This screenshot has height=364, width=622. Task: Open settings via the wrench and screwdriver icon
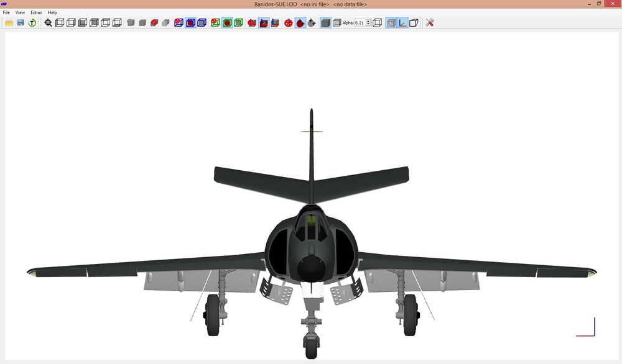(x=430, y=22)
